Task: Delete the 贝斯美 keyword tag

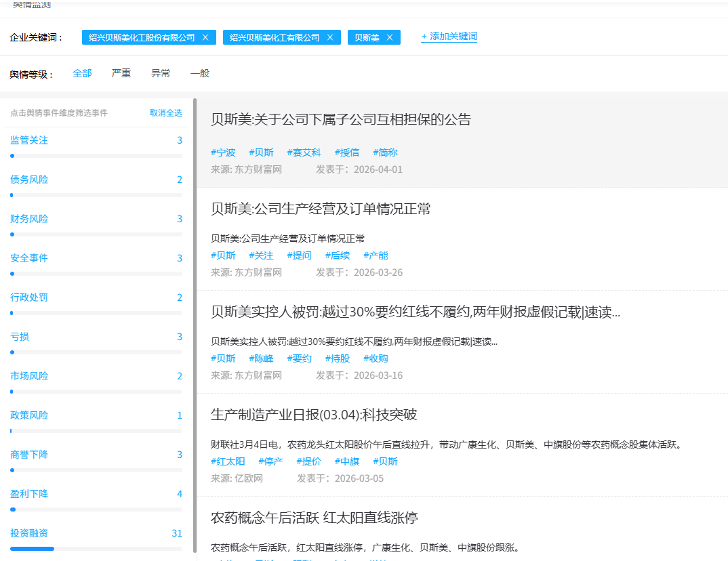Action: [x=389, y=37]
